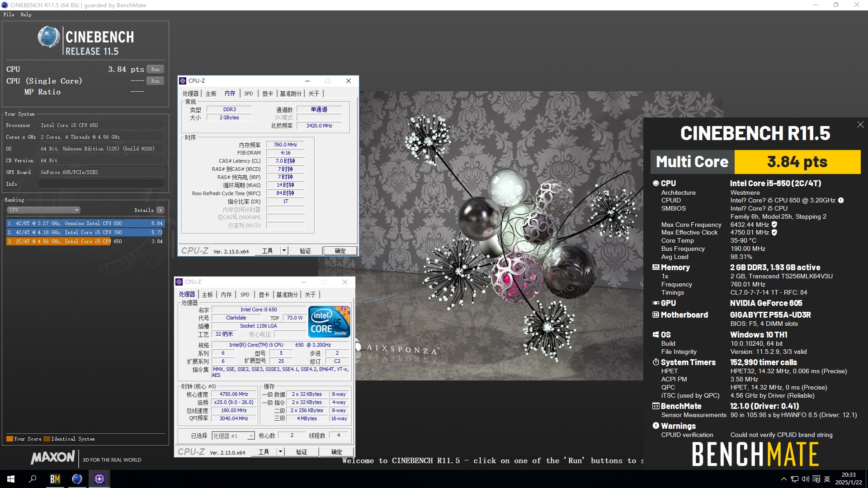Open 主板 tab in CPU-Z Core i5 650 window
The height and width of the screenshot is (488, 868).
[x=208, y=295]
